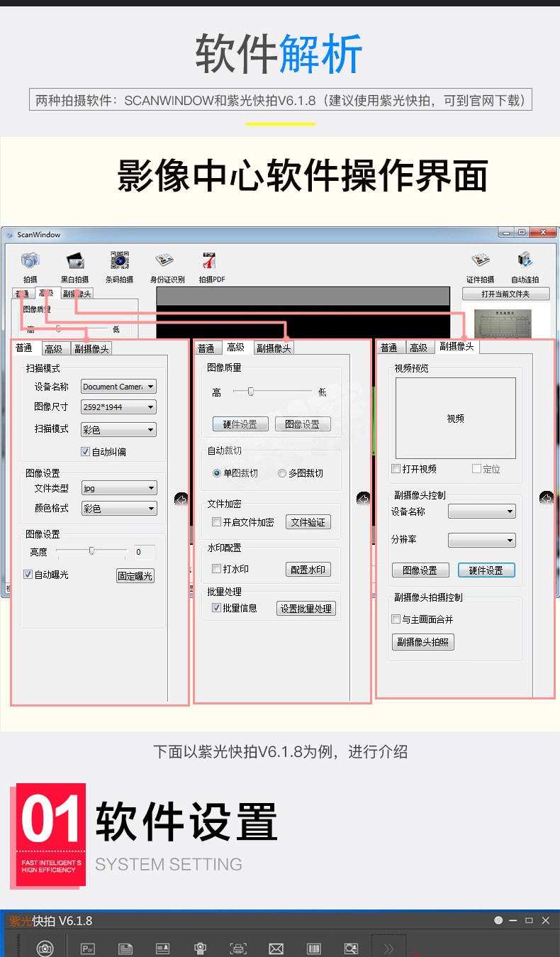
Task: Click the 自动连拍 auto continuous shooting icon
Action: (x=525, y=261)
